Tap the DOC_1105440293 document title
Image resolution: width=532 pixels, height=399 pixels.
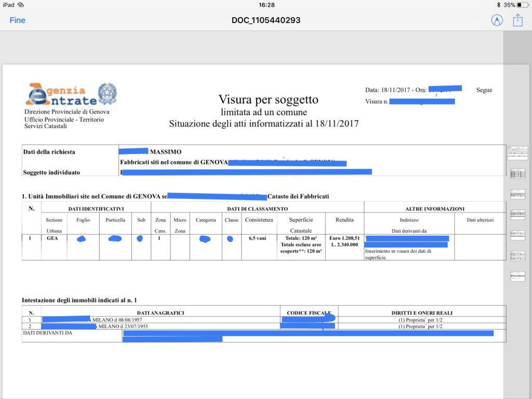pos(266,20)
